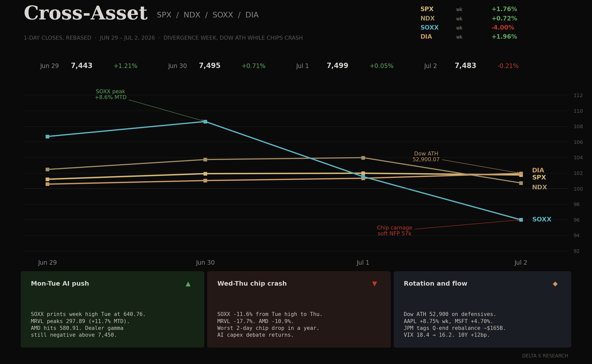Screen dimensions: 592x364
Task: Click the Jul 2 x-axis label
Action: pos(521,263)
